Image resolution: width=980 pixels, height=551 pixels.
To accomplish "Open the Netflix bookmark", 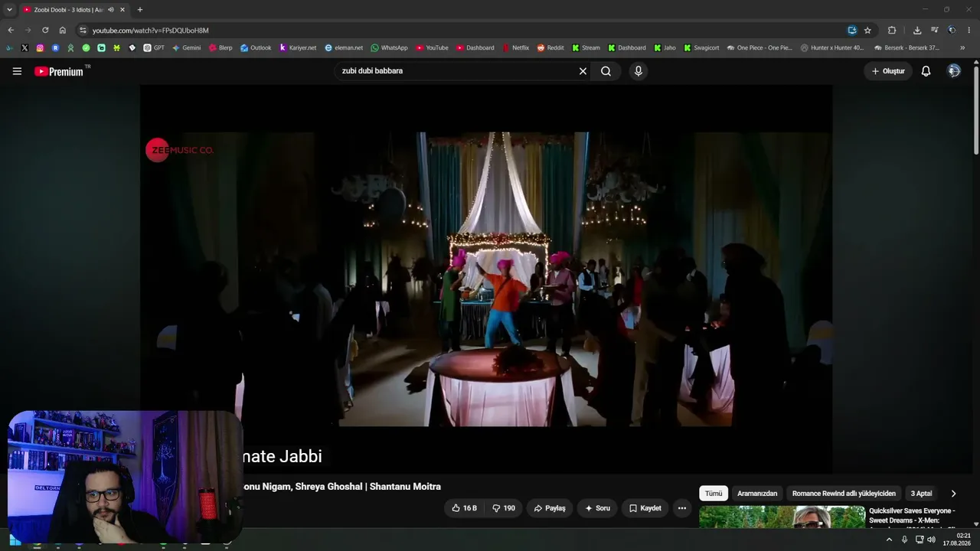I will point(516,47).
